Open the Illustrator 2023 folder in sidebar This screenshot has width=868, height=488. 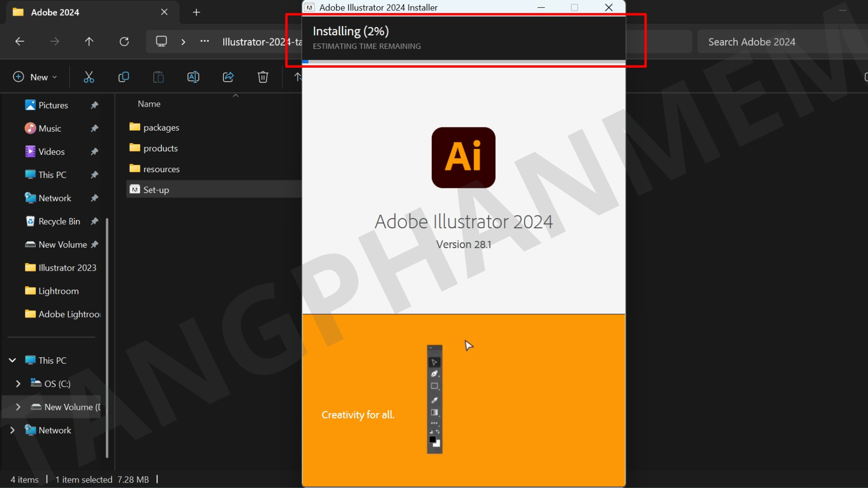[x=61, y=268]
